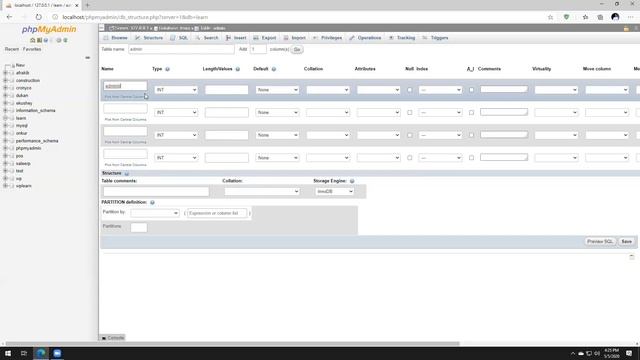Image resolution: width=640 pixels, height=360 pixels.
Task: Show Favorites tables in sidebar
Action: click(x=32, y=49)
